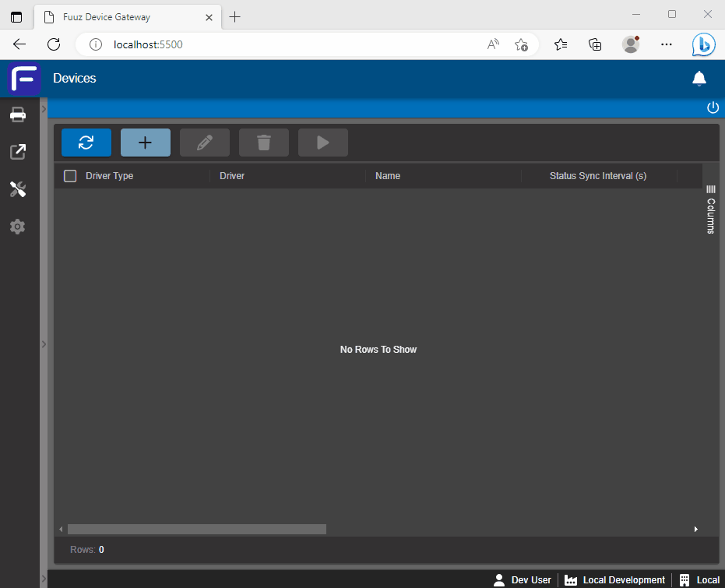
Task: Add this page to favorites
Action: click(x=521, y=44)
